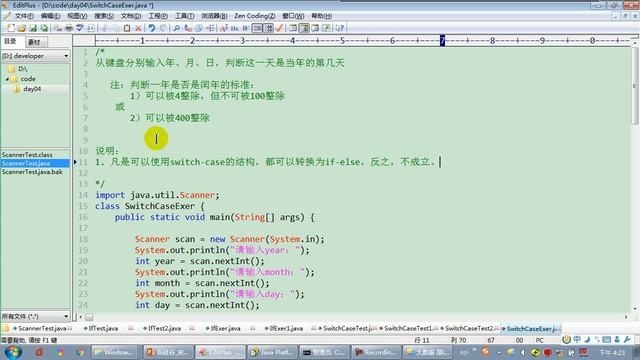Select the day04 folder in tree
The image size is (640, 360).
coord(32,89)
